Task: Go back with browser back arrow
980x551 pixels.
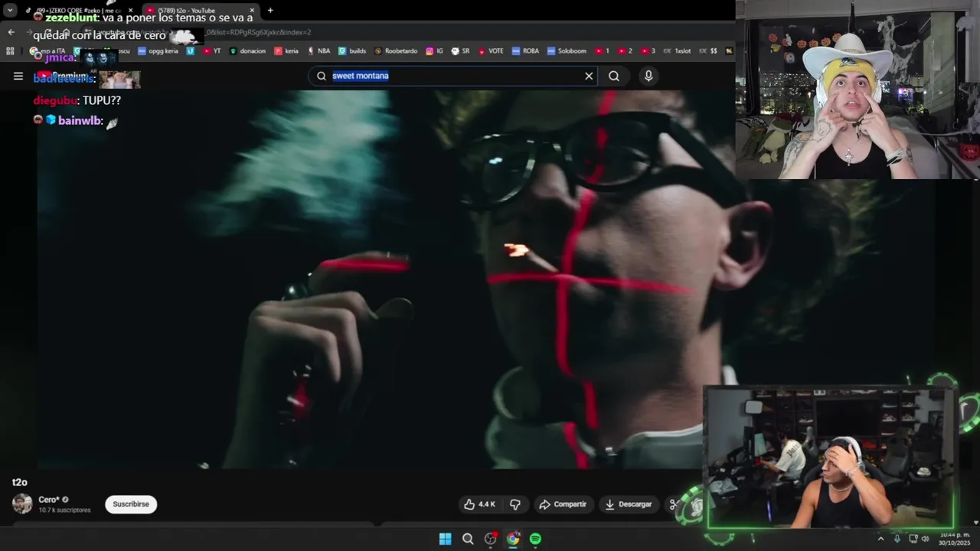Action: 11,32
